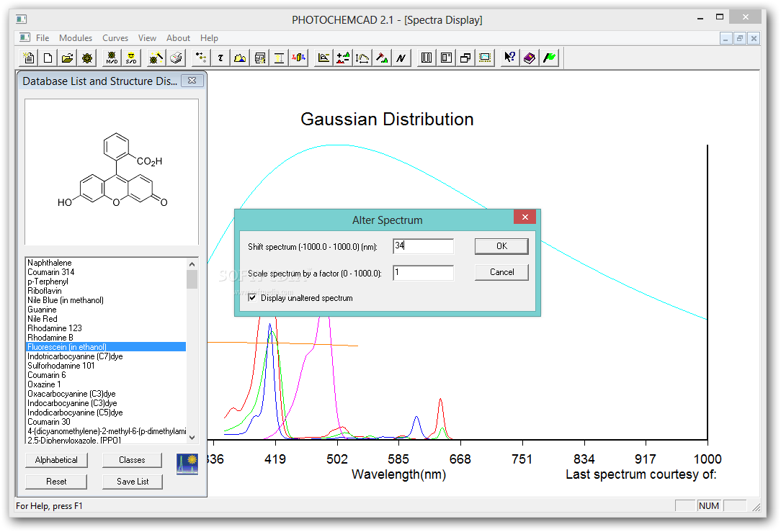Click the Scale spectrum factor input field

pos(424,273)
